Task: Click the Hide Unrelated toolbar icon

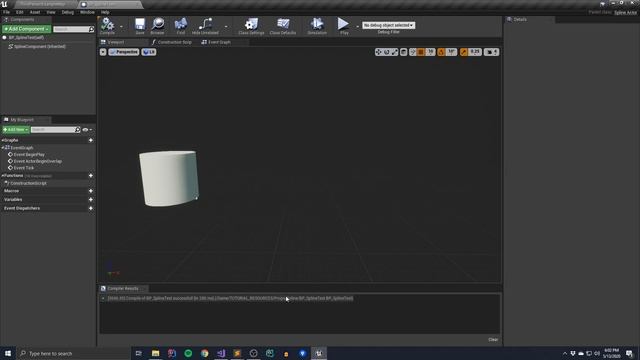Action: (x=205, y=25)
